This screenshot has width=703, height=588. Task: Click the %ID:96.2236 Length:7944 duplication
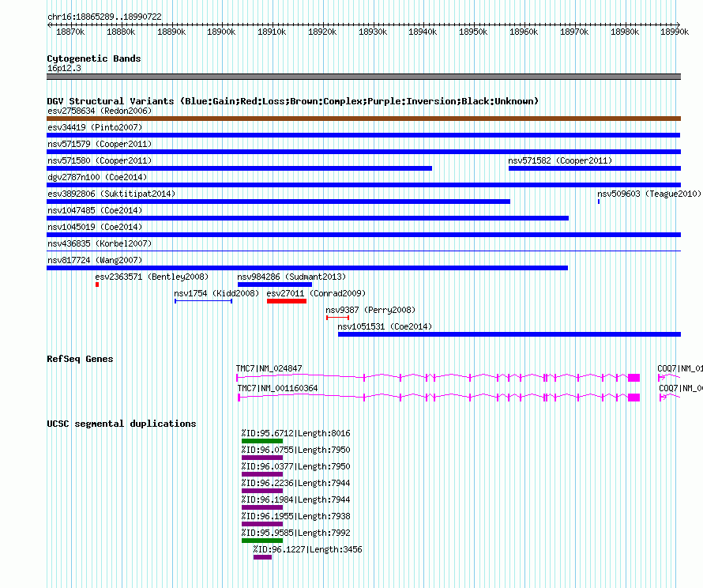click(x=296, y=483)
